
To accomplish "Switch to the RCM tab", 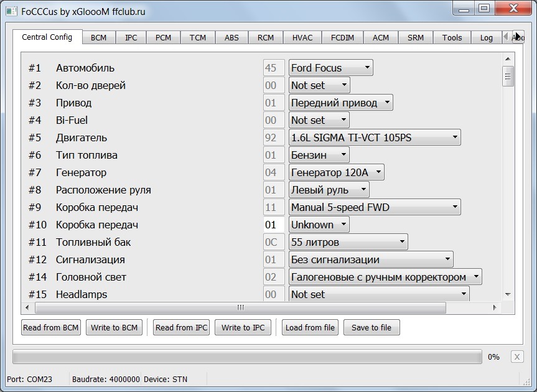I will [266, 38].
